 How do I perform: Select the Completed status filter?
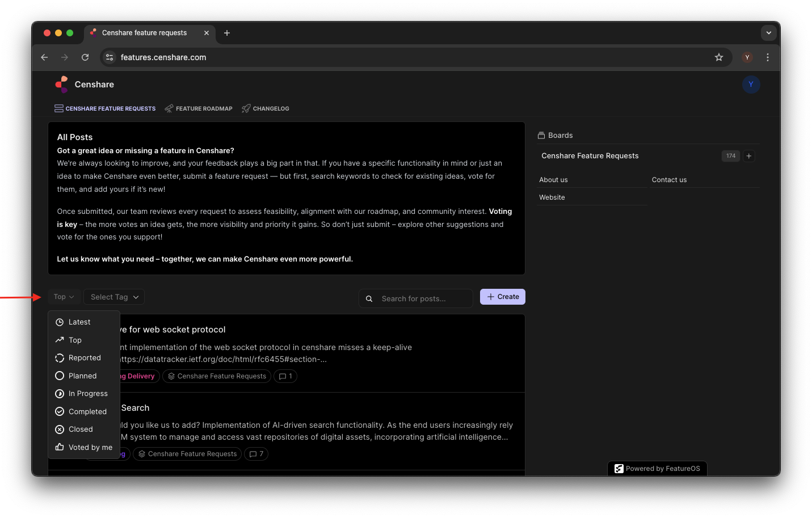click(x=87, y=411)
